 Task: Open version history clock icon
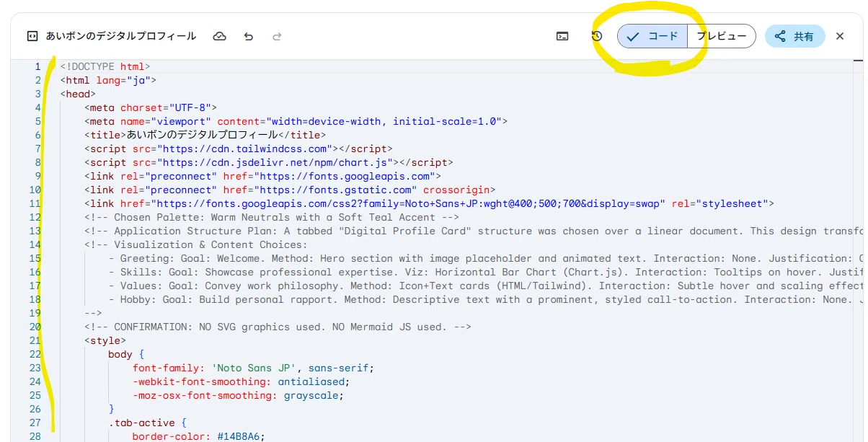[596, 36]
